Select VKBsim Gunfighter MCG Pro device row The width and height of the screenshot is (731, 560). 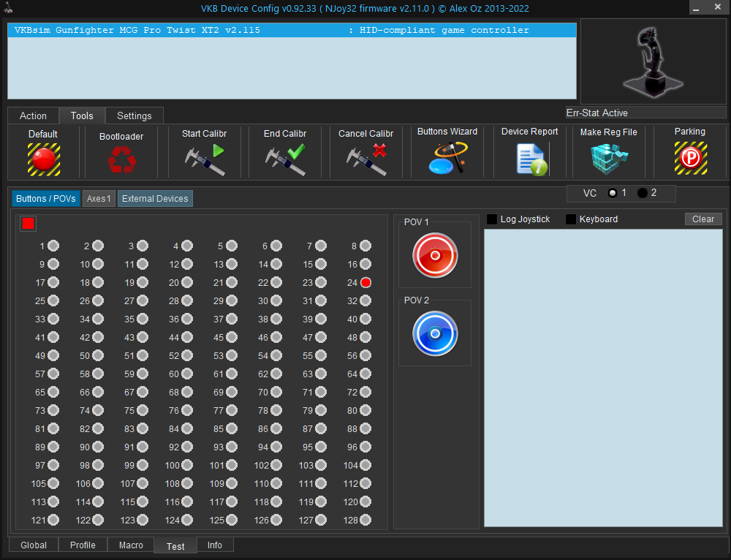point(292,30)
